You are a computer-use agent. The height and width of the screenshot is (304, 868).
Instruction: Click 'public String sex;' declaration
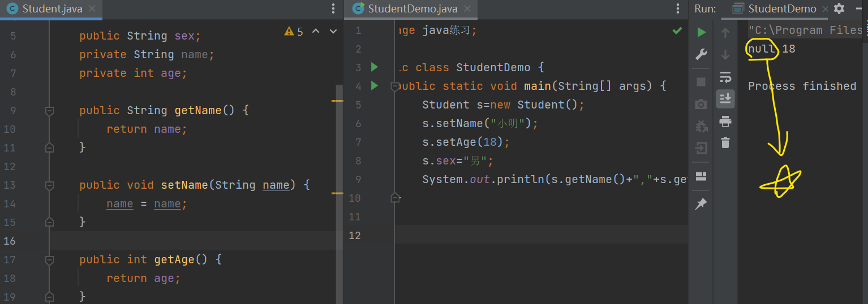140,36
